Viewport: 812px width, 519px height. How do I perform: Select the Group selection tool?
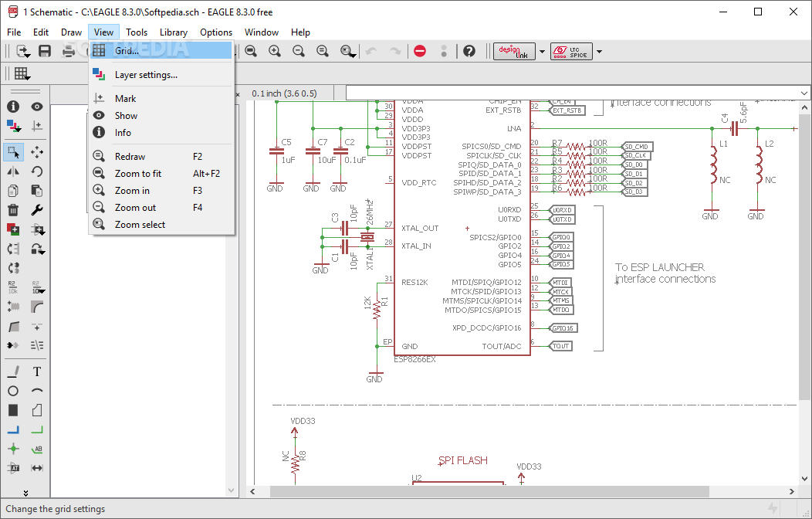click(x=13, y=152)
